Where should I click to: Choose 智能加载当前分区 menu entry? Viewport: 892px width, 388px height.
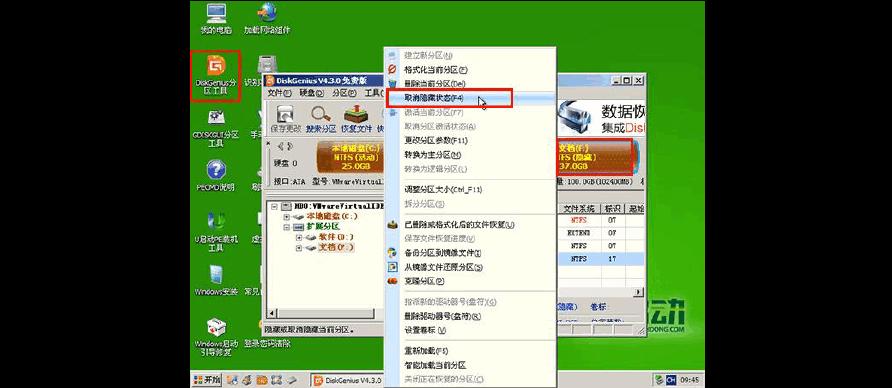[x=470, y=365]
